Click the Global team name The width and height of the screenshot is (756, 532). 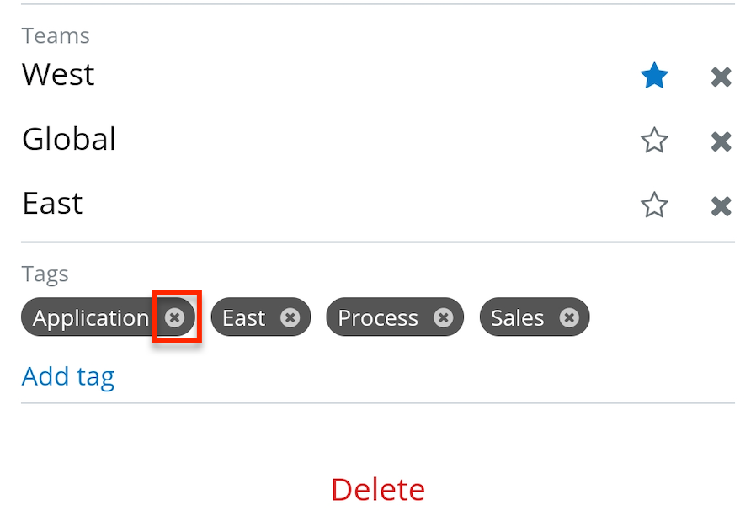click(x=69, y=139)
